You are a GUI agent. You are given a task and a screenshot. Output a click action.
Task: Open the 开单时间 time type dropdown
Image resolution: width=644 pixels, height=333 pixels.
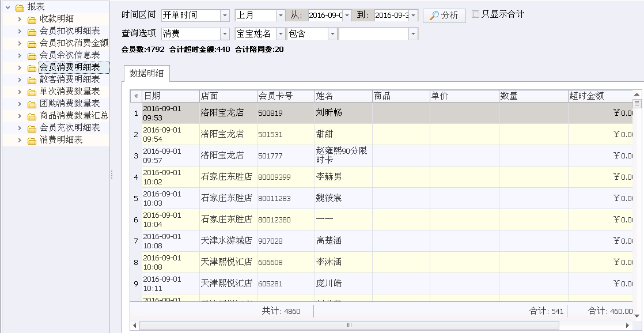point(225,16)
